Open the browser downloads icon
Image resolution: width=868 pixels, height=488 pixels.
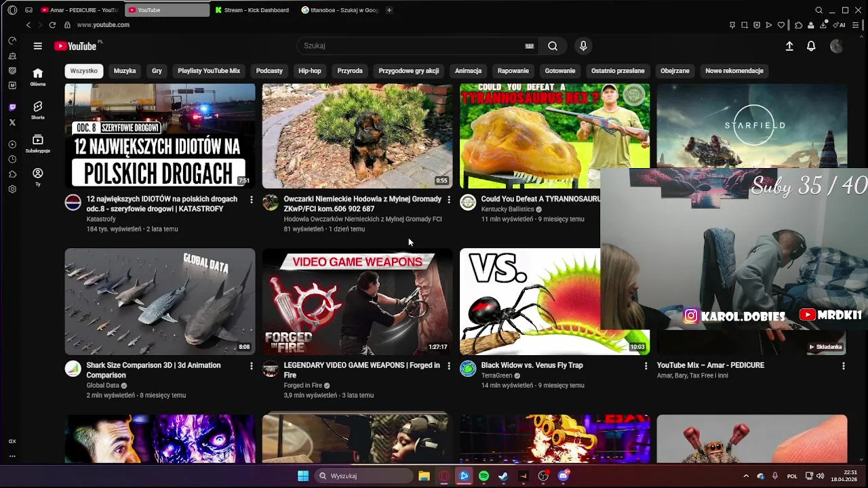click(x=823, y=25)
